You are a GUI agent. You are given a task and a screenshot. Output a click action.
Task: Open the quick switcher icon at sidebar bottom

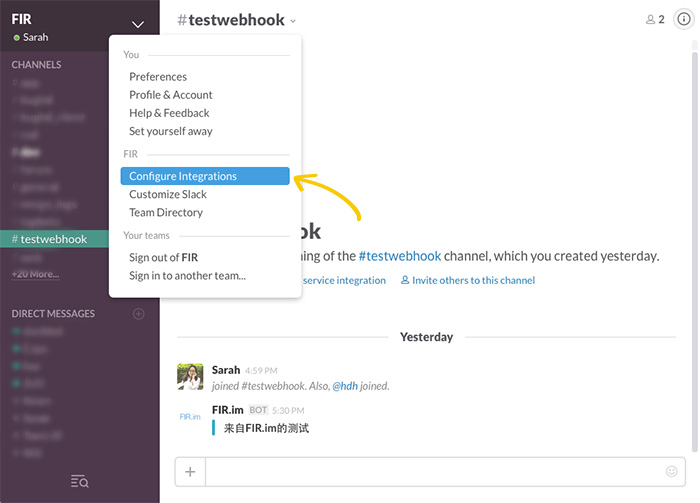79,481
